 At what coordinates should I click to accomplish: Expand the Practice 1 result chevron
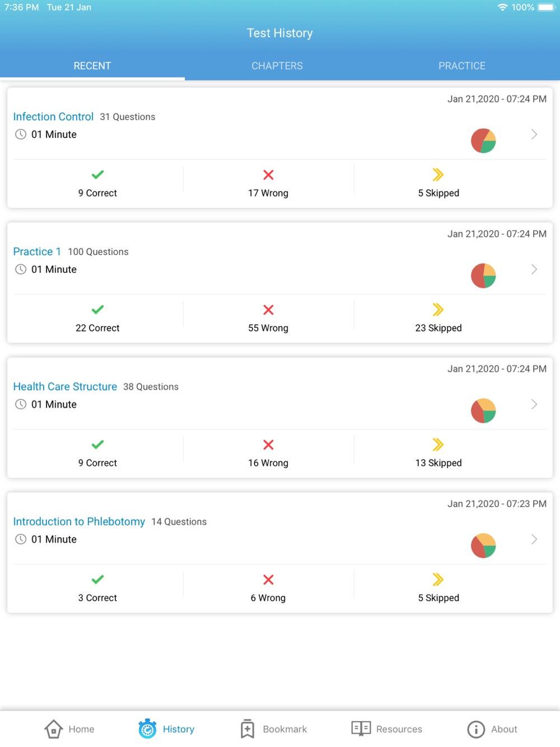pyautogui.click(x=534, y=269)
